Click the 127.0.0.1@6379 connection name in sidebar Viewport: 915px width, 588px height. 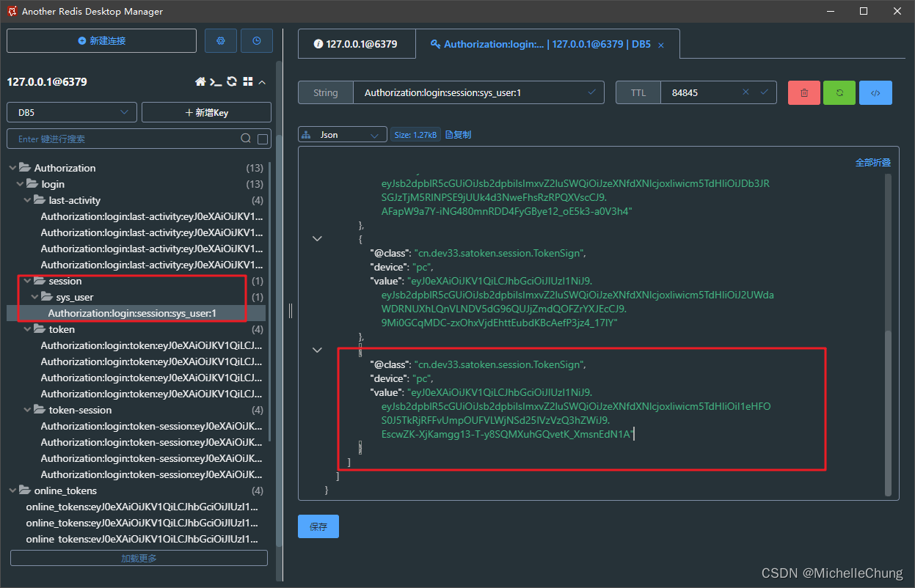click(x=47, y=82)
